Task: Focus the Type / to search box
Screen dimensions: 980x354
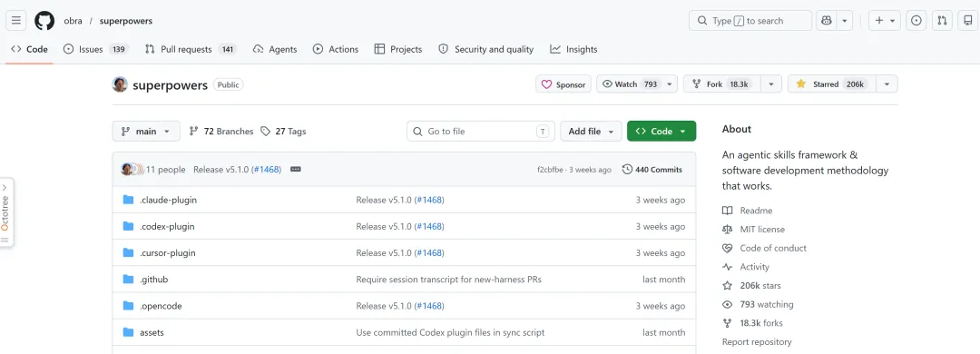Action: point(750,21)
